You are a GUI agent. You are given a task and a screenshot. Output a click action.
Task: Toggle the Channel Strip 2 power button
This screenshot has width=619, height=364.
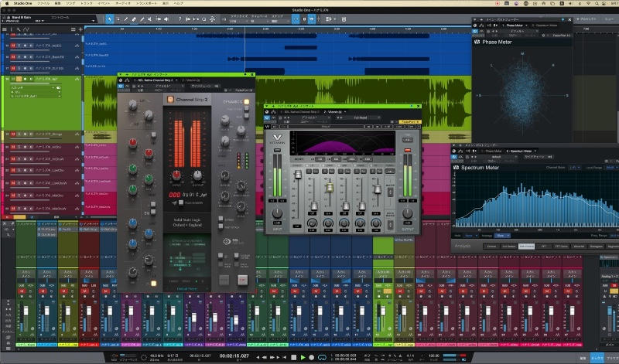click(169, 100)
